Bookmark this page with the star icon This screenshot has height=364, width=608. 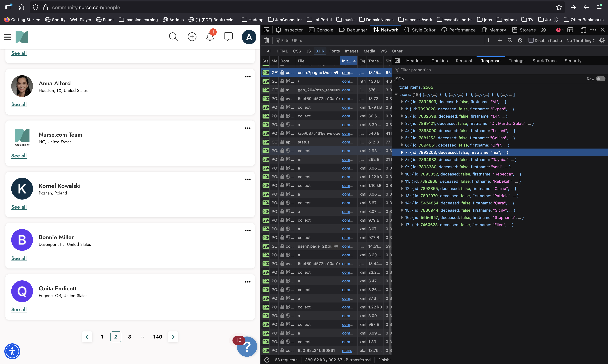click(x=559, y=7)
